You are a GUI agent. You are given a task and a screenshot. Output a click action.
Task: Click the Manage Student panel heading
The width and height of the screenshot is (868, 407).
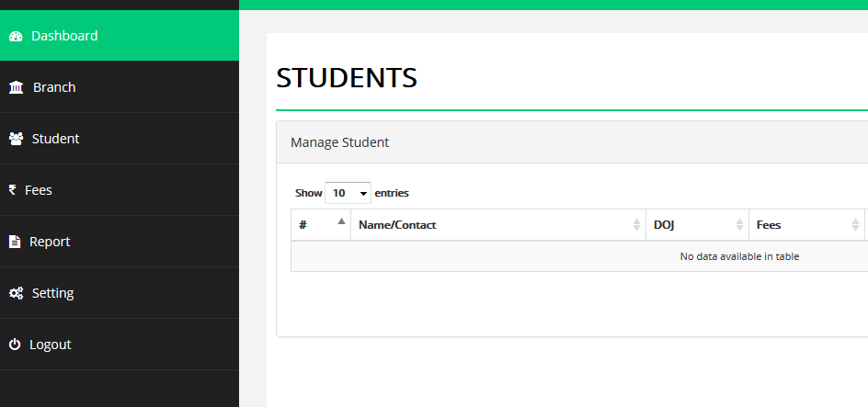click(340, 142)
